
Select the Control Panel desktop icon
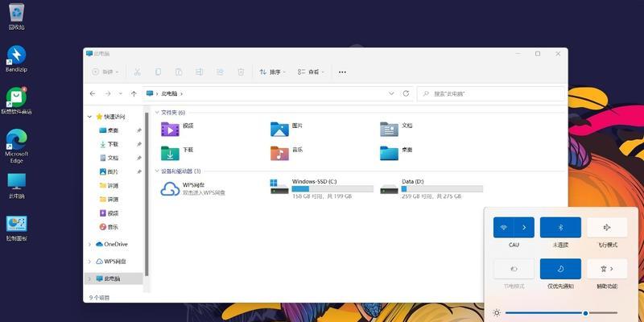tap(16, 229)
